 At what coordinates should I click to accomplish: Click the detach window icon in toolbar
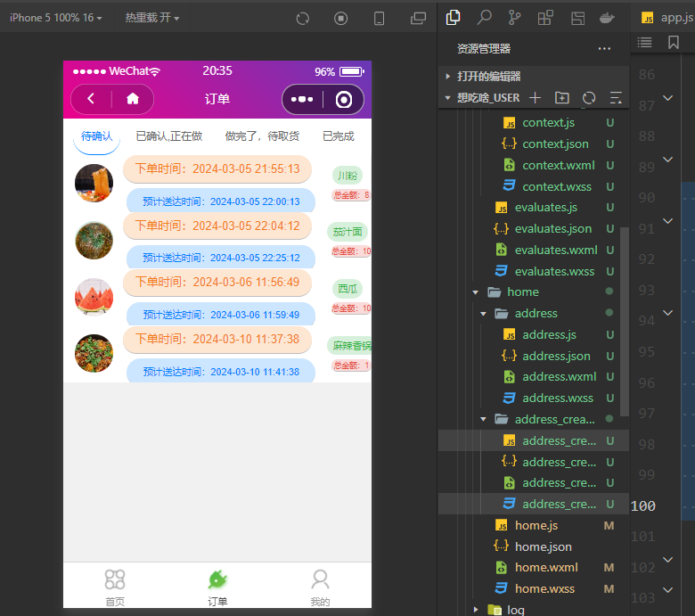(418, 19)
